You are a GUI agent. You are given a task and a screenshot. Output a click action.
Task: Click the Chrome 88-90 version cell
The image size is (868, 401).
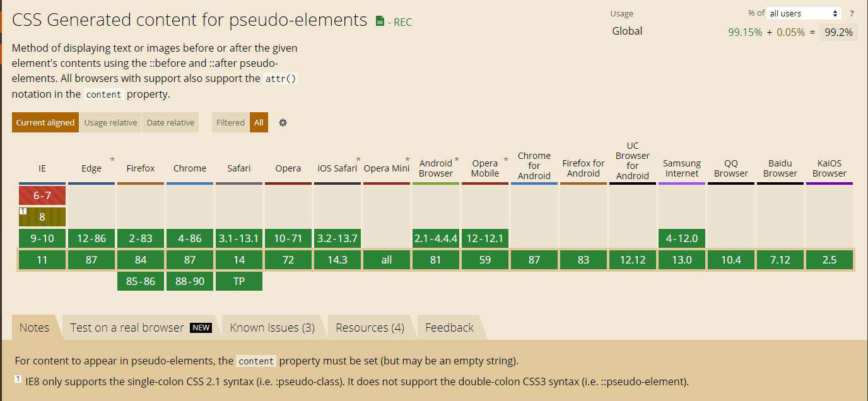click(x=190, y=281)
